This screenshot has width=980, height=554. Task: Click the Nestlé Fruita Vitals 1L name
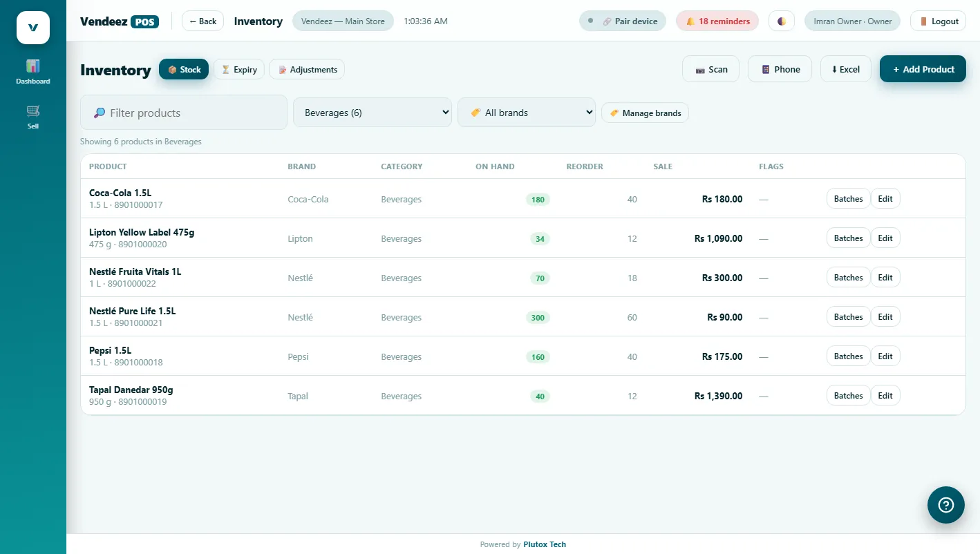point(135,272)
